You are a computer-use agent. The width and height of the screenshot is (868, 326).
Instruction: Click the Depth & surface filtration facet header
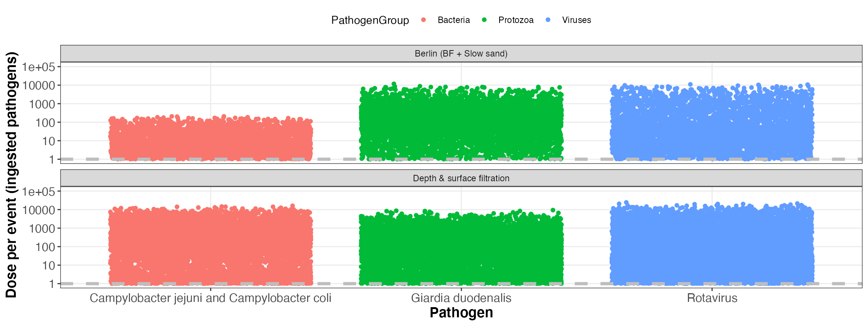coord(461,178)
